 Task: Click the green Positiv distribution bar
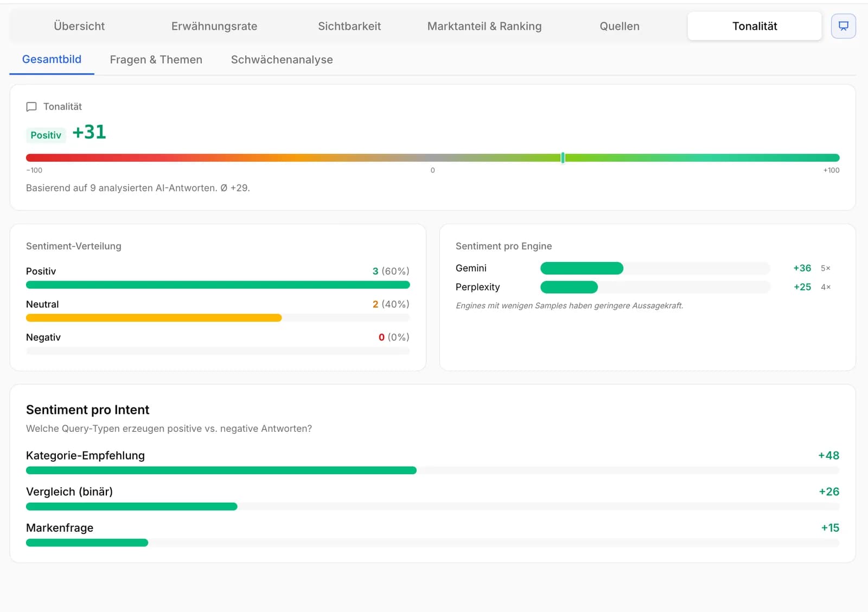coord(218,285)
